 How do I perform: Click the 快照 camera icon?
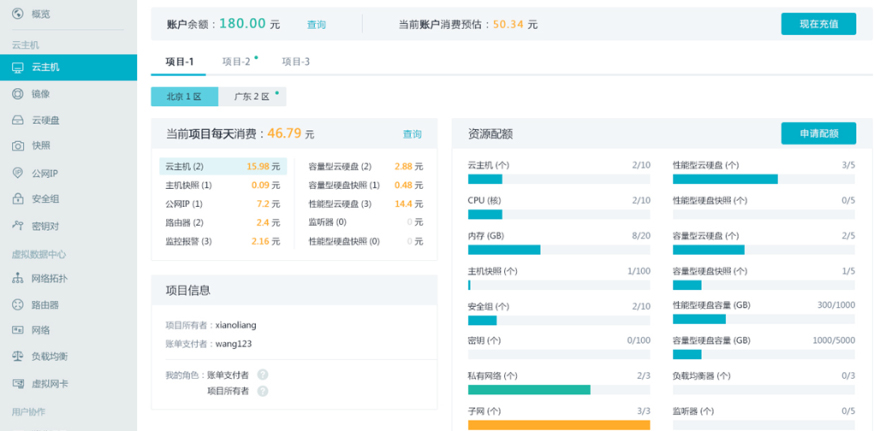tap(17, 146)
